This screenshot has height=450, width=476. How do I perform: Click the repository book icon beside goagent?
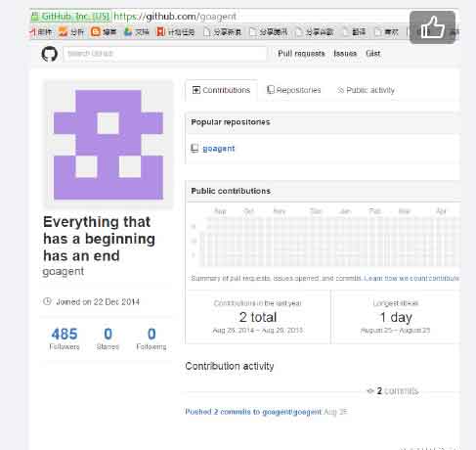coord(195,149)
